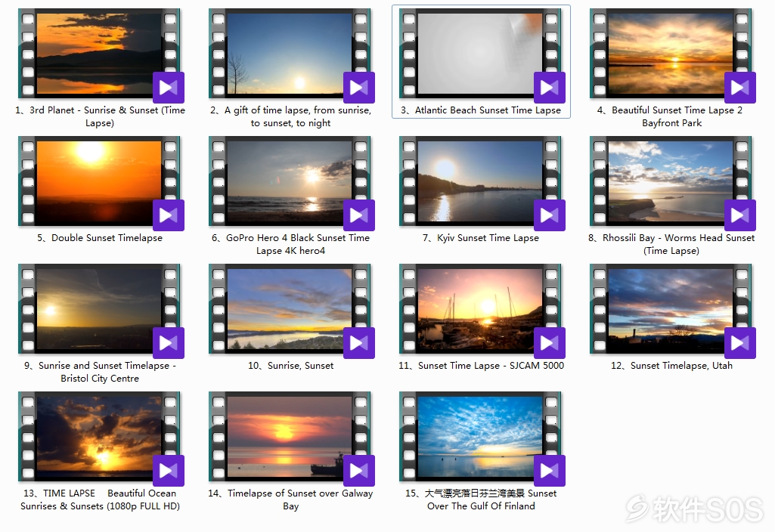Screen dimensions: 775x532
Task: Select the Sunset Time Lapse SJCAM 5000 thumbnail
Action: [x=480, y=309]
